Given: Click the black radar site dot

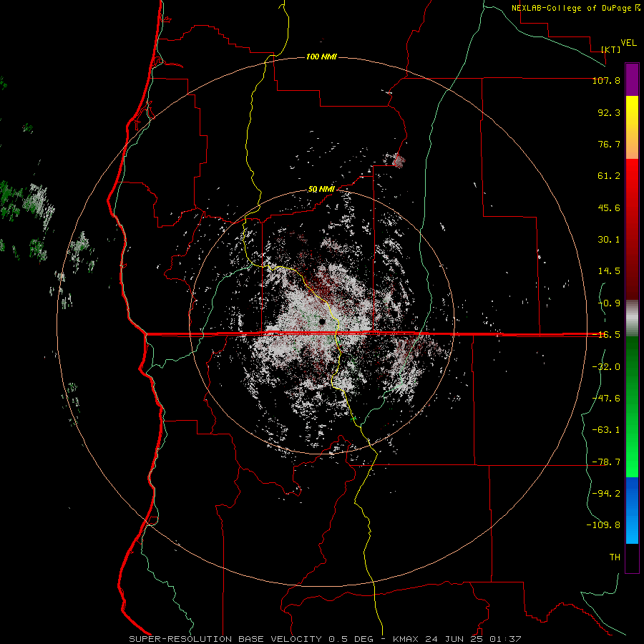Looking at the screenshot, I should coord(322,321).
